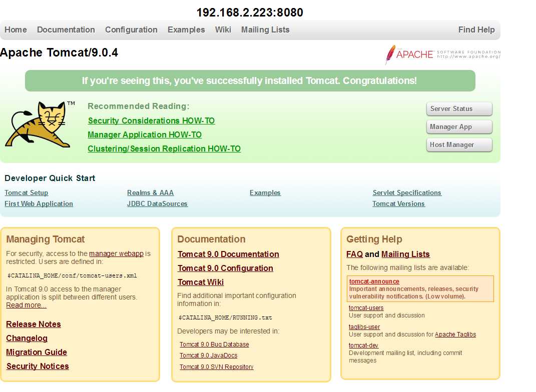Click the Developer Quick Start heading

50,178
